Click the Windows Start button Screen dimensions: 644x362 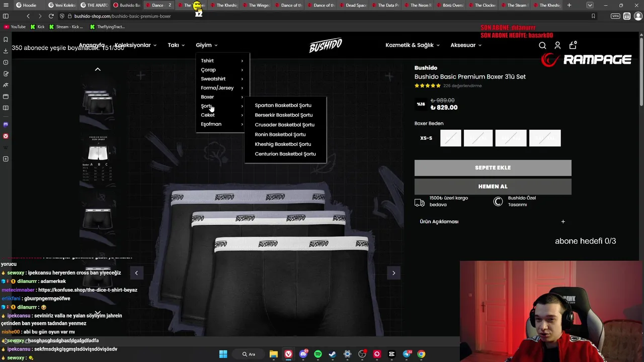[x=223, y=354]
